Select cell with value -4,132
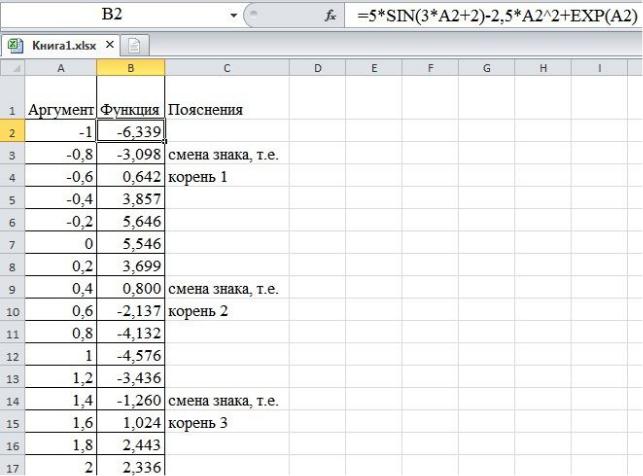The image size is (643, 476). [x=131, y=333]
